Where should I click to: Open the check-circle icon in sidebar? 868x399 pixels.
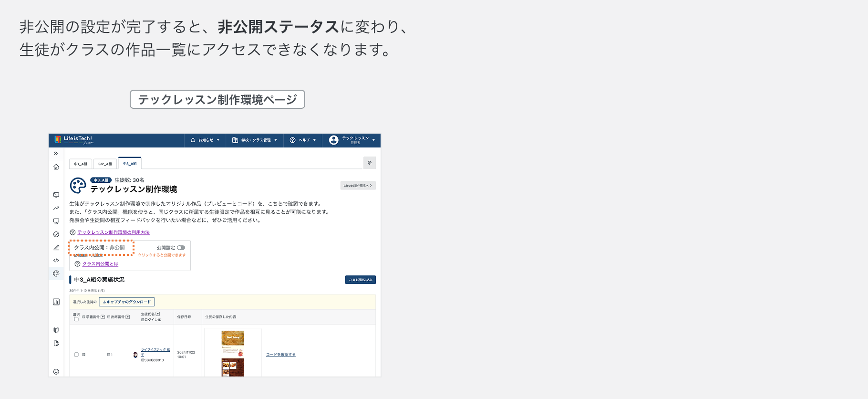click(56, 234)
